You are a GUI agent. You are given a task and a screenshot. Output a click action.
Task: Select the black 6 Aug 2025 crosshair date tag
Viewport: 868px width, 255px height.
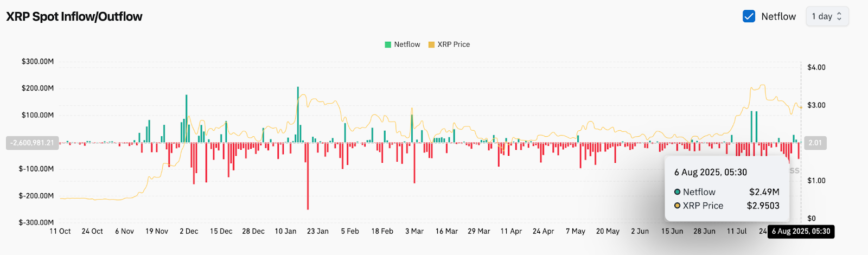point(801,231)
